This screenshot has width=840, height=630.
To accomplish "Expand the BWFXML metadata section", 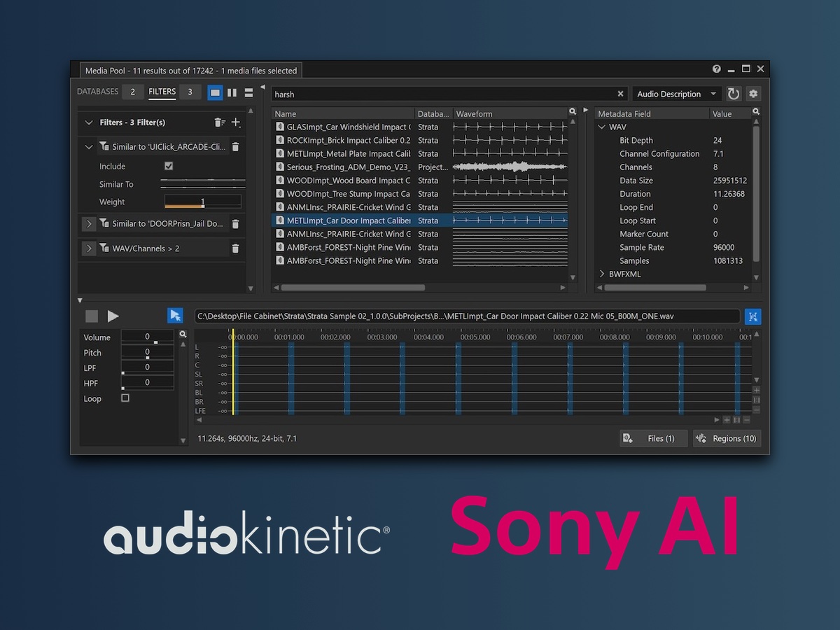I will coord(602,274).
